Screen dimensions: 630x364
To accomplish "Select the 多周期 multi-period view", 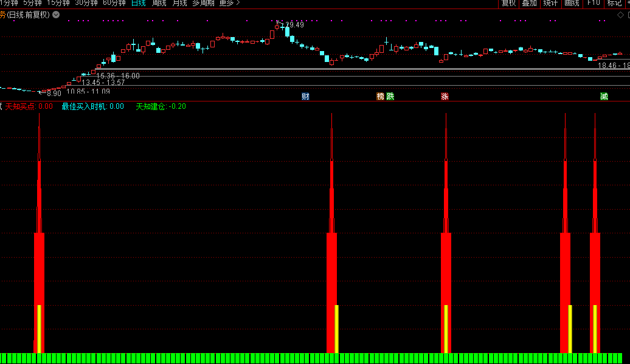I will coord(203,3).
